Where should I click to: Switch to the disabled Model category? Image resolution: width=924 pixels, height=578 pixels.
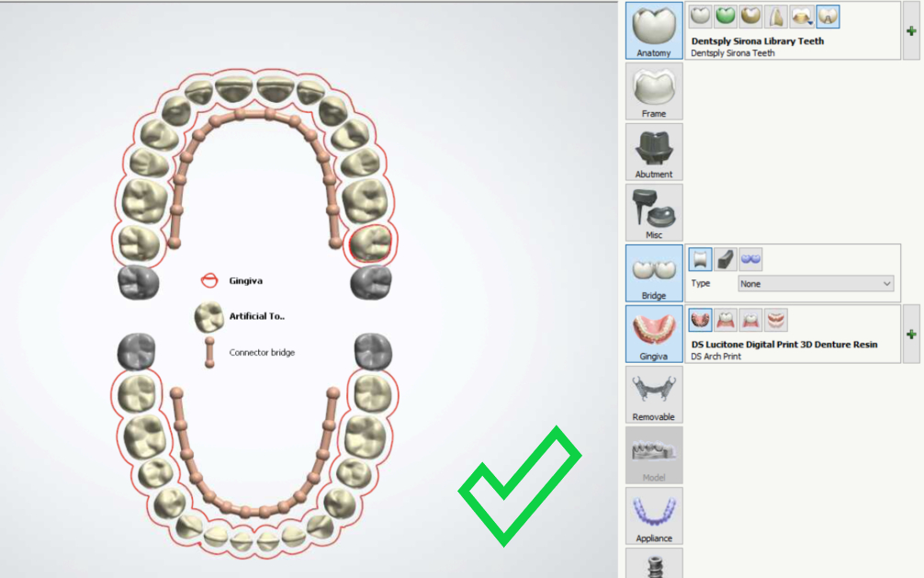point(654,455)
